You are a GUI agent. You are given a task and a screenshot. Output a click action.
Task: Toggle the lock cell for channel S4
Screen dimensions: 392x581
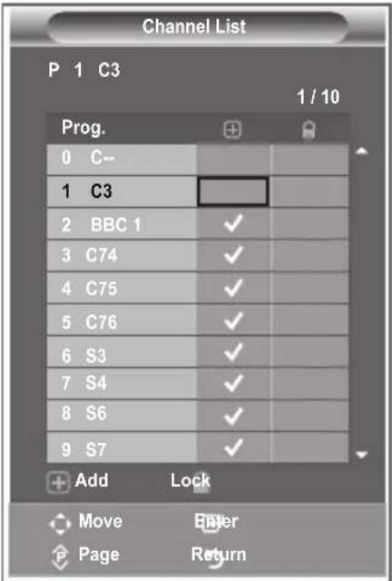[x=309, y=383]
